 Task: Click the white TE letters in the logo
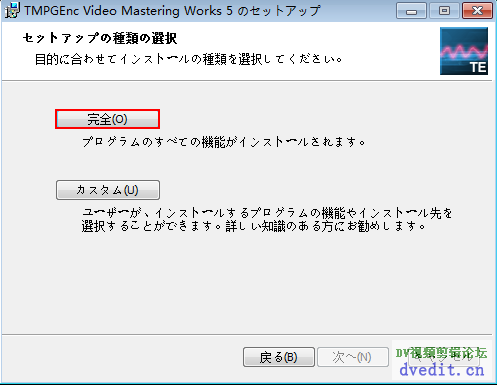pos(478,67)
